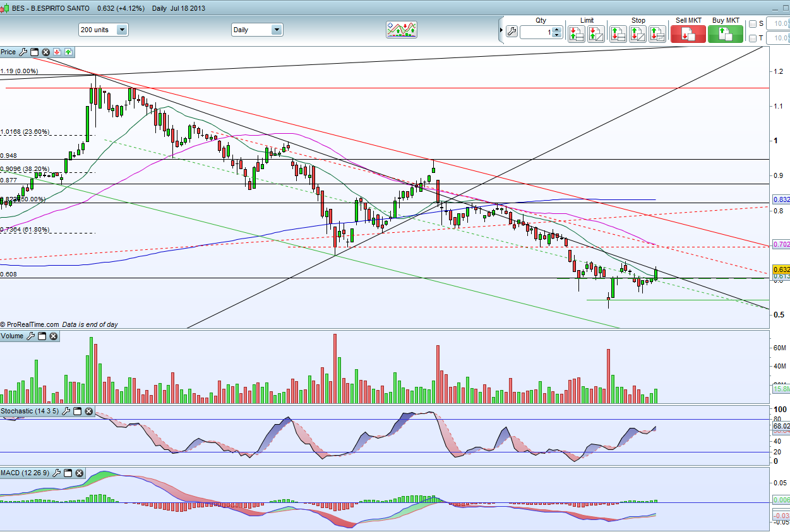Click the 1.19 (0.00%) Fibonacci label
Viewport: 790px width, 532px height.
[x=19, y=71]
